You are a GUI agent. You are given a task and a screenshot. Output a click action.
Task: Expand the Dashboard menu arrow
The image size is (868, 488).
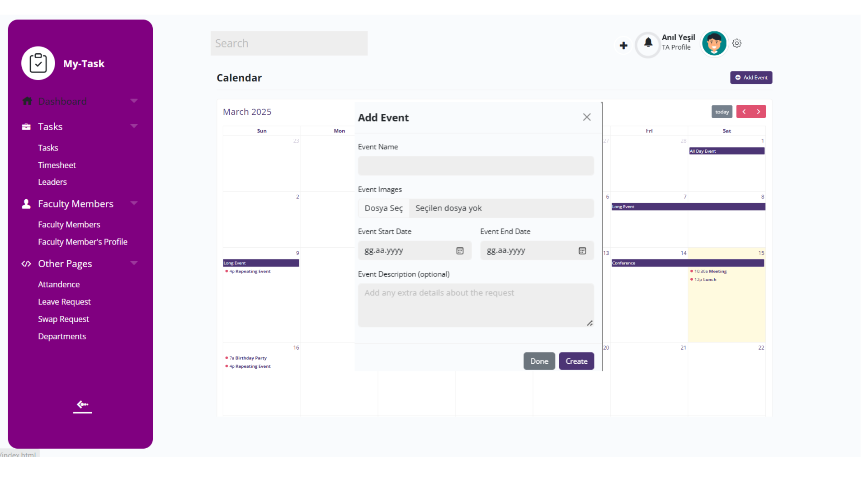coord(134,101)
